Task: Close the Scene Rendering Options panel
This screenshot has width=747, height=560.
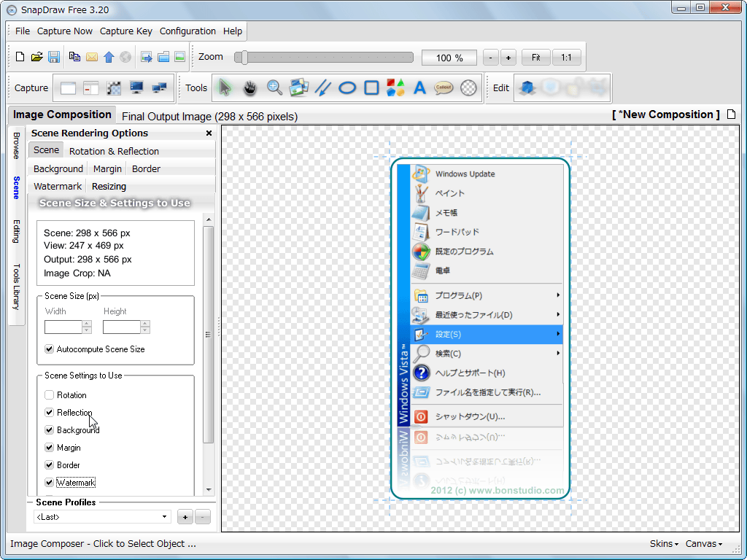Action: pyautogui.click(x=209, y=133)
